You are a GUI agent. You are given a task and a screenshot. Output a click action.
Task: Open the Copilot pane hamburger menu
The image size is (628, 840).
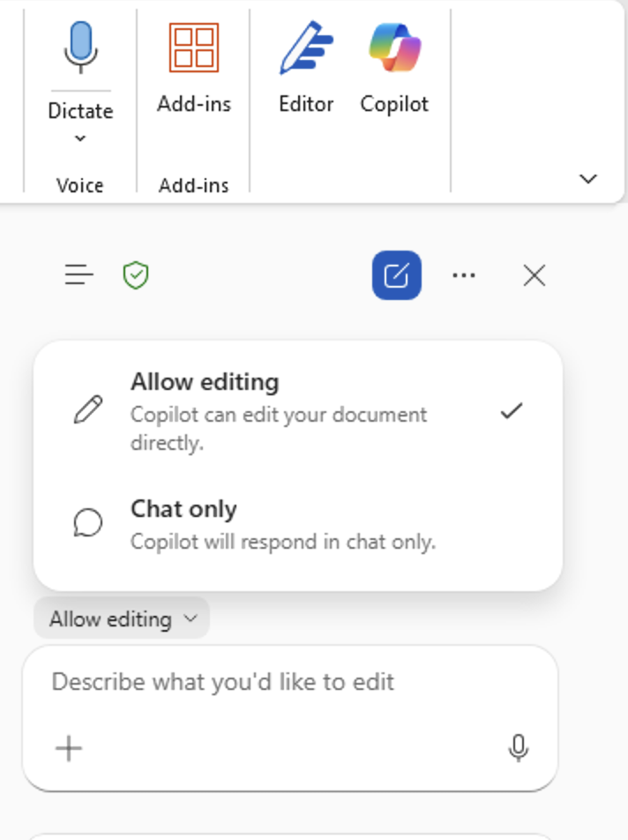[x=79, y=276]
